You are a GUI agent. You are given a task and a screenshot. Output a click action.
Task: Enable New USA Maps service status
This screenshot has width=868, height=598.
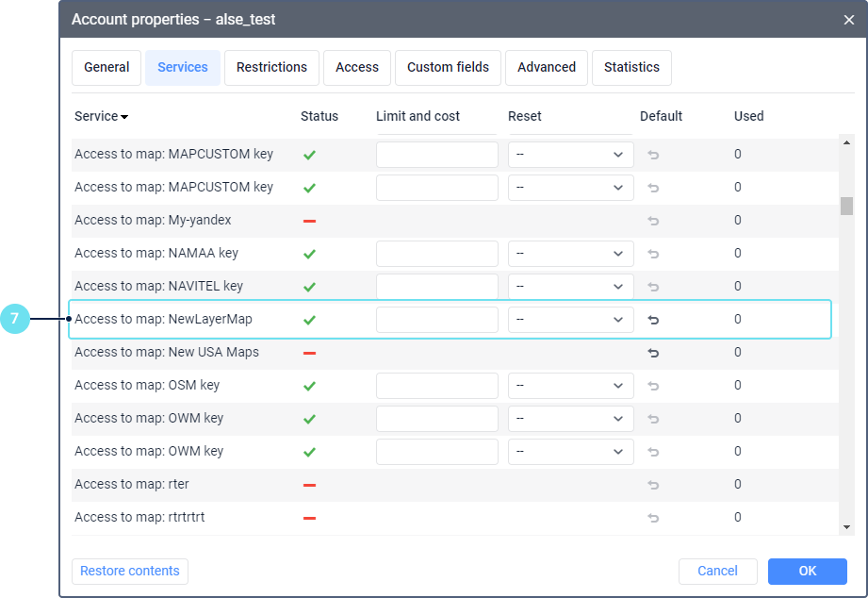pyautogui.click(x=309, y=353)
